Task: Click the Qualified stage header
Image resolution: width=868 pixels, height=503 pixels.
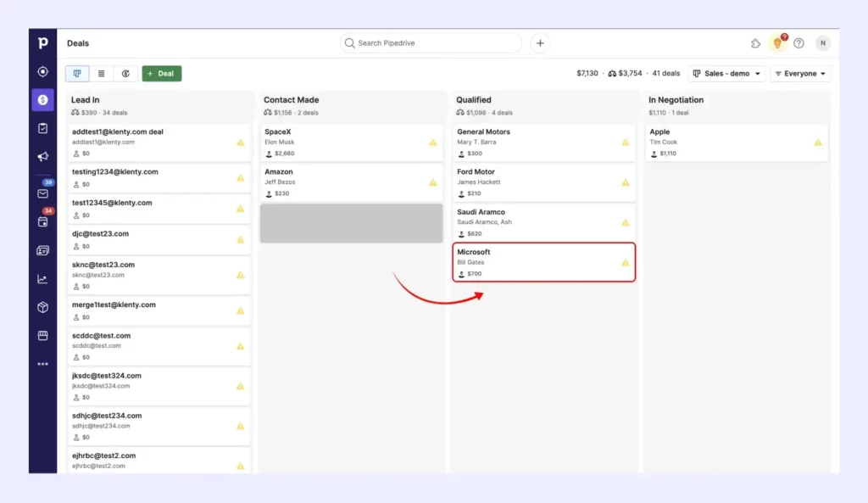Action: (473, 100)
